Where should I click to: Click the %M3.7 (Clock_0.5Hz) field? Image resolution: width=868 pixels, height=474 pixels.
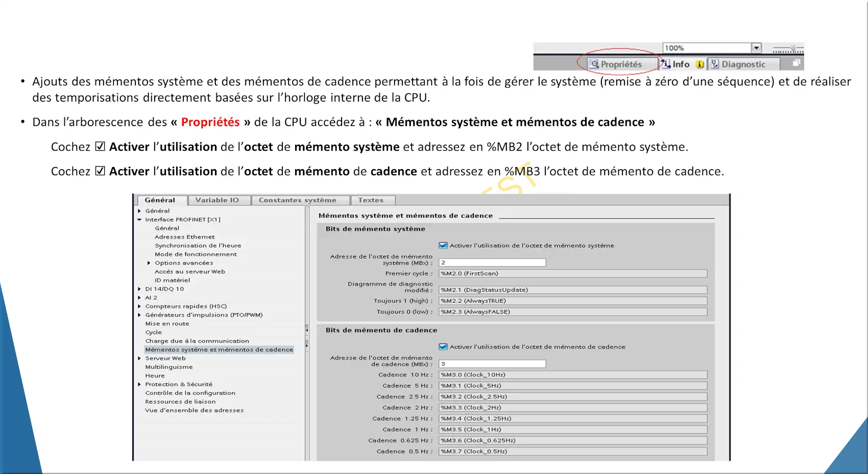[573, 452]
